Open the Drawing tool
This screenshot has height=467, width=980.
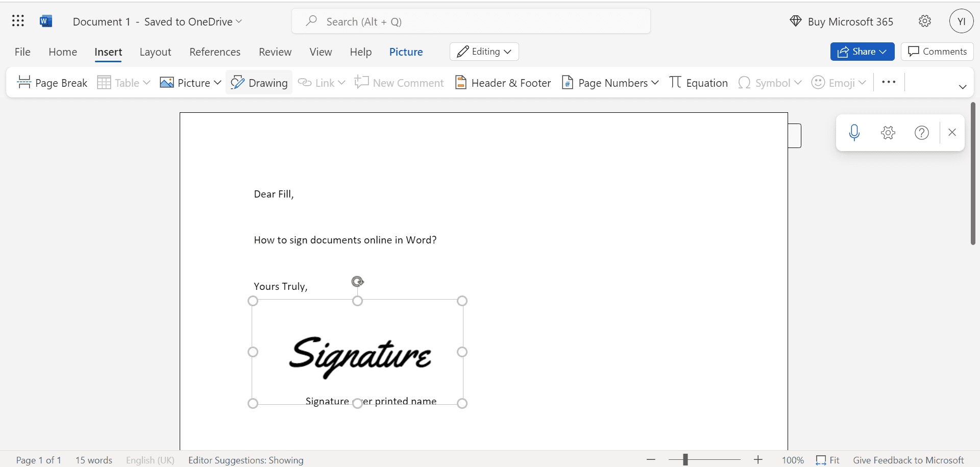[259, 82]
